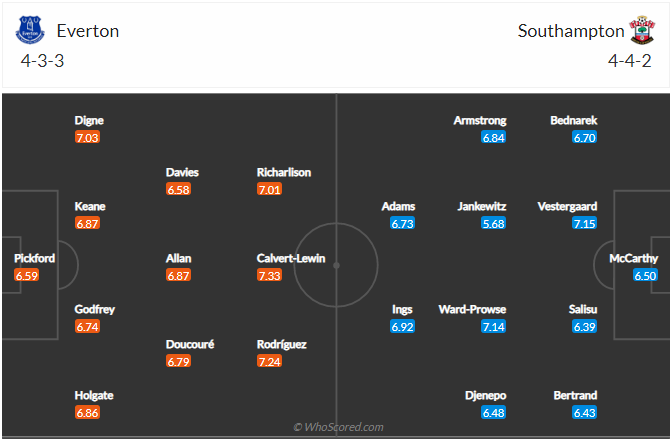Click Rodríguez's 7.24 rating badge

click(270, 361)
